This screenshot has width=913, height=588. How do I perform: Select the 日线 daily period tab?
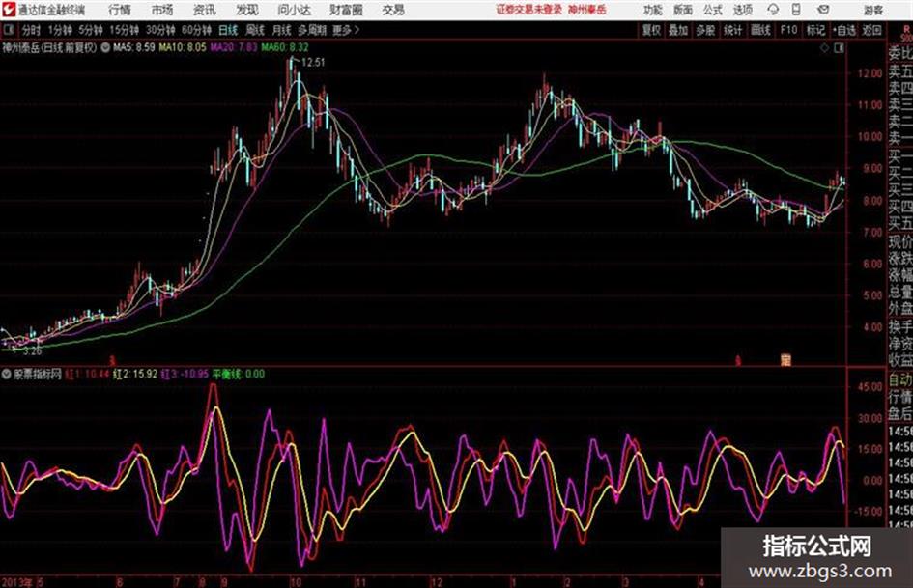[x=228, y=30]
